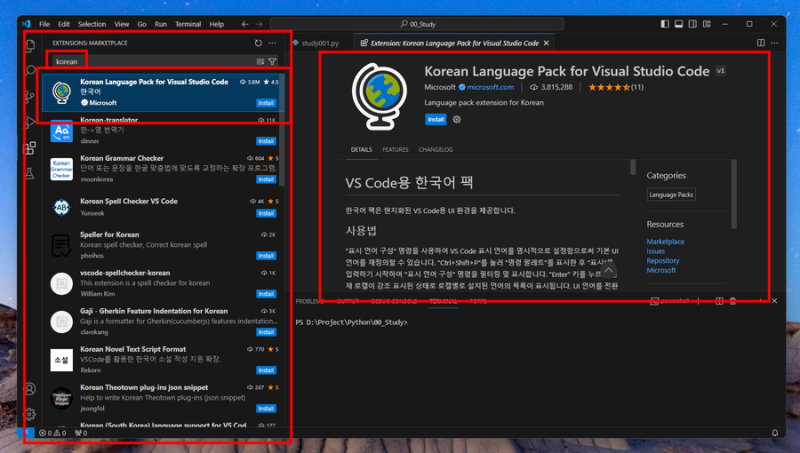Open the Source Control view

pos(30,96)
